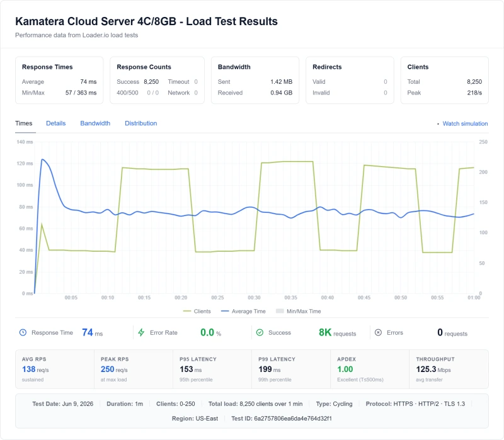Click the Duration: 1m entry

(x=125, y=403)
